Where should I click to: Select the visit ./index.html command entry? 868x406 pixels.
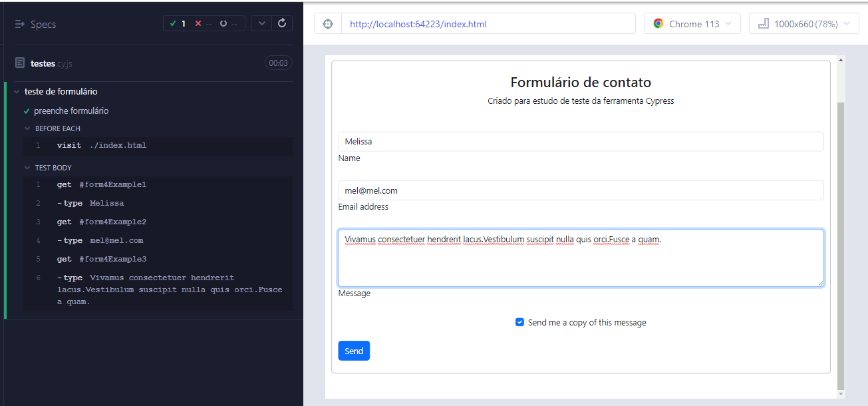(x=100, y=144)
